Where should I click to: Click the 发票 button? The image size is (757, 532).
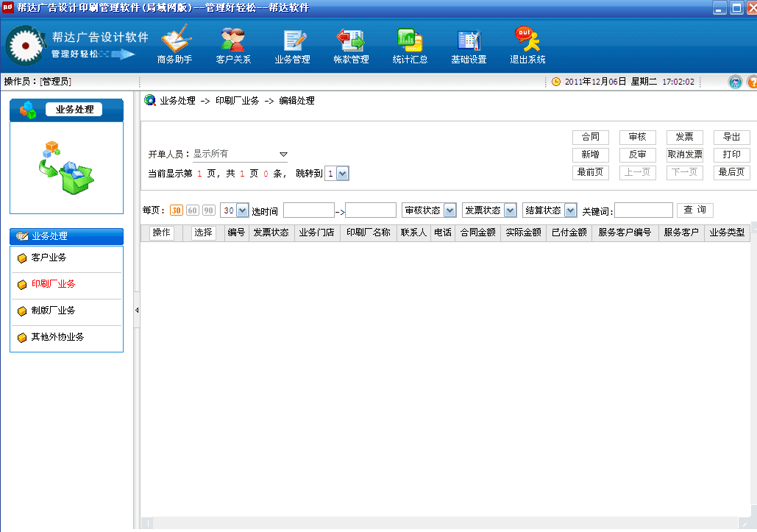[685, 137]
